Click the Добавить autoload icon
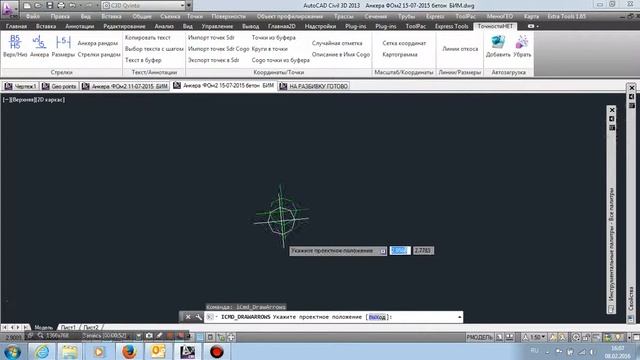 point(498,42)
